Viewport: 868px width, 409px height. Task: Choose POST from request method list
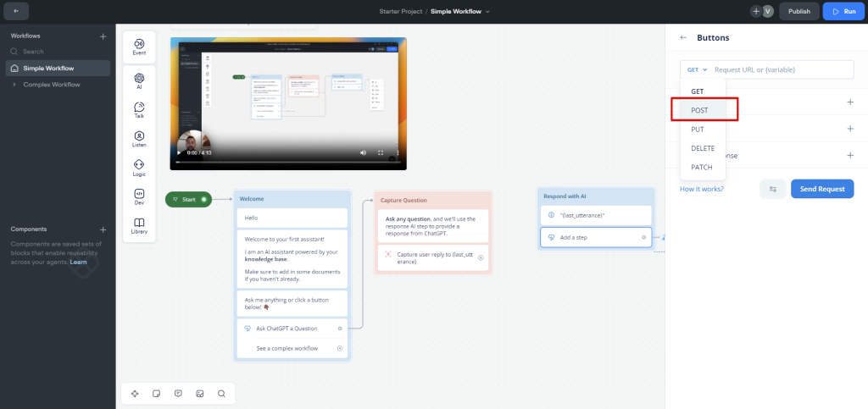699,110
